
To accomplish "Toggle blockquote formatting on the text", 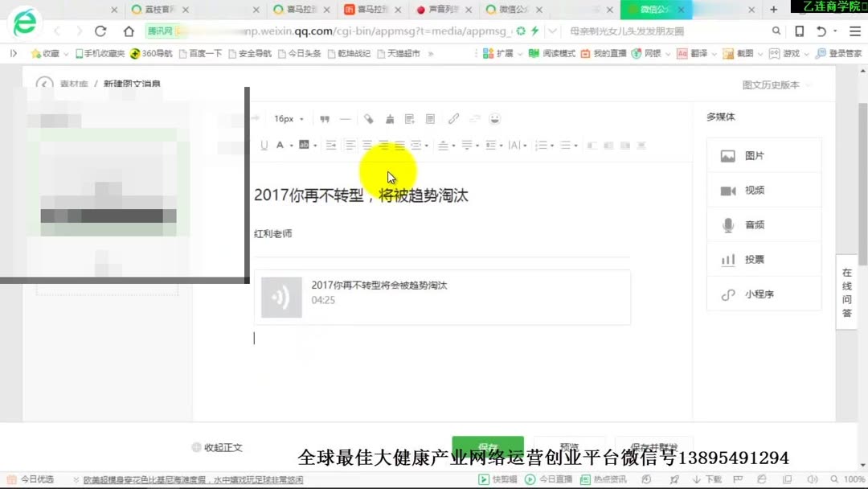I will [324, 118].
